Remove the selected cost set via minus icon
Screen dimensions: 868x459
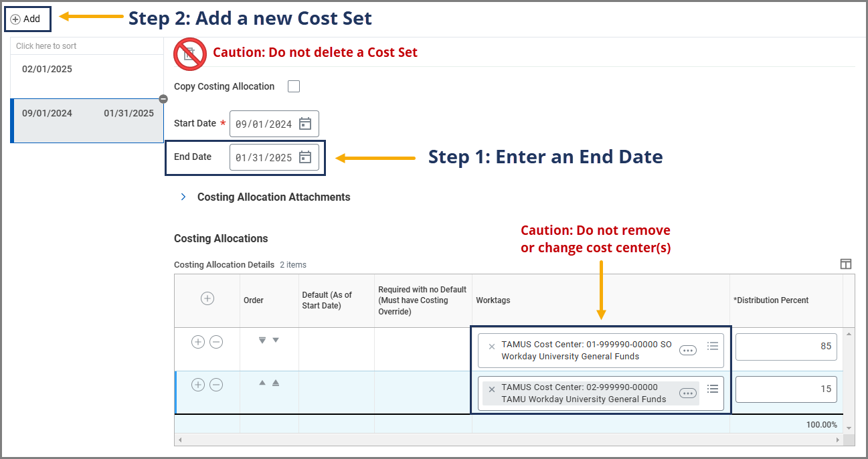pyautogui.click(x=163, y=99)
